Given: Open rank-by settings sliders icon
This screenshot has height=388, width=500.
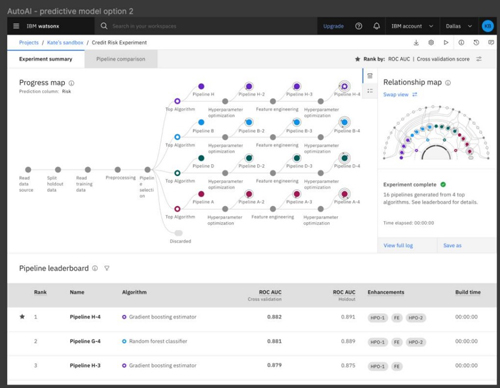Looking at the screenshot, I should (x=479, y=59).
